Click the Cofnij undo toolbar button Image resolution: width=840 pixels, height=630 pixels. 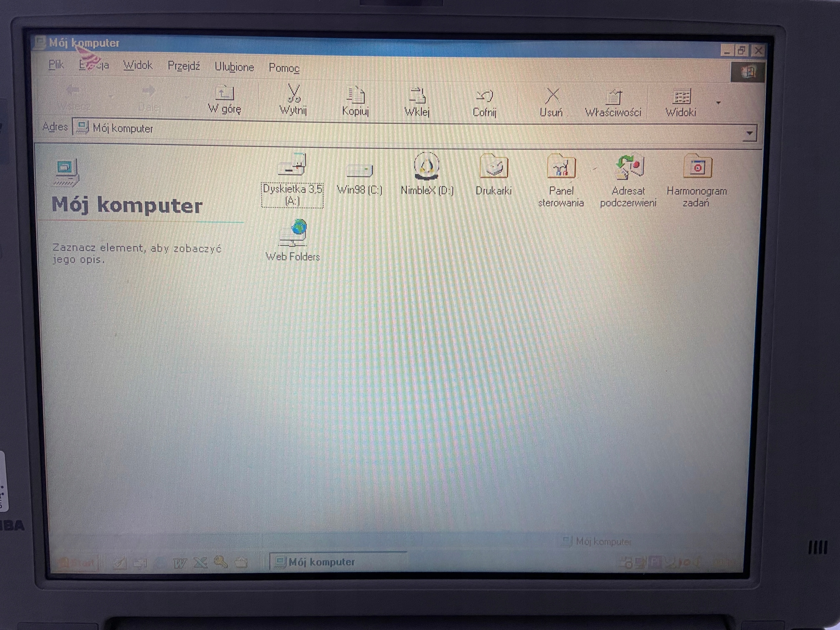(484, 102)
